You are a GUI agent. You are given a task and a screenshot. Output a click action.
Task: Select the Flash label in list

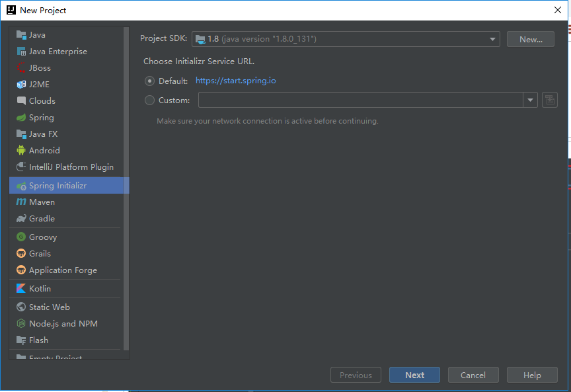point(38,340)
